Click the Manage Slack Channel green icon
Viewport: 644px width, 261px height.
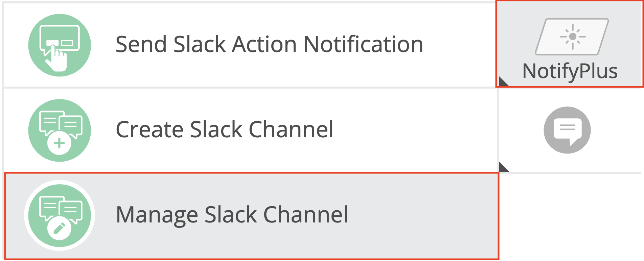coord(60,215)
